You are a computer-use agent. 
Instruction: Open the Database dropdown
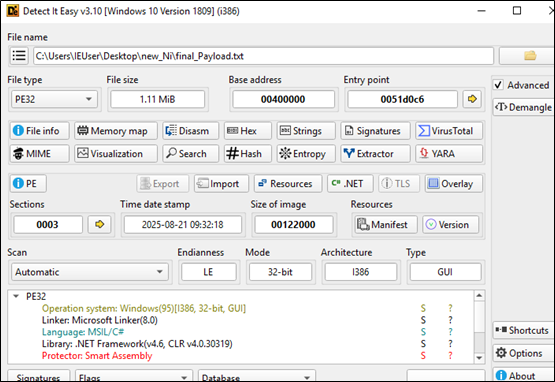click(x=257, y=377)
